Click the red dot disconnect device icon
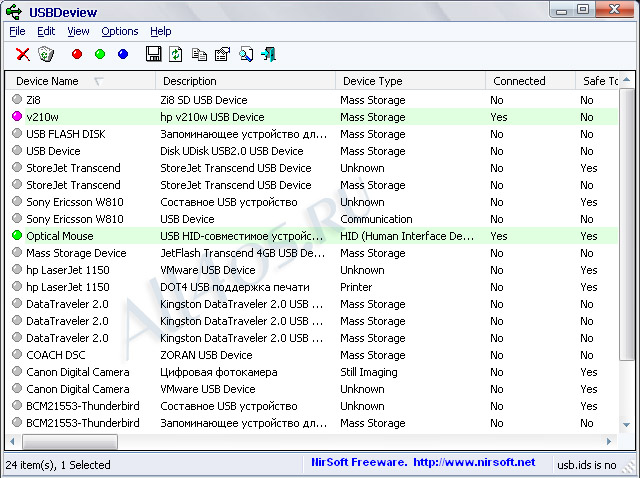 (x=77, y=54)
